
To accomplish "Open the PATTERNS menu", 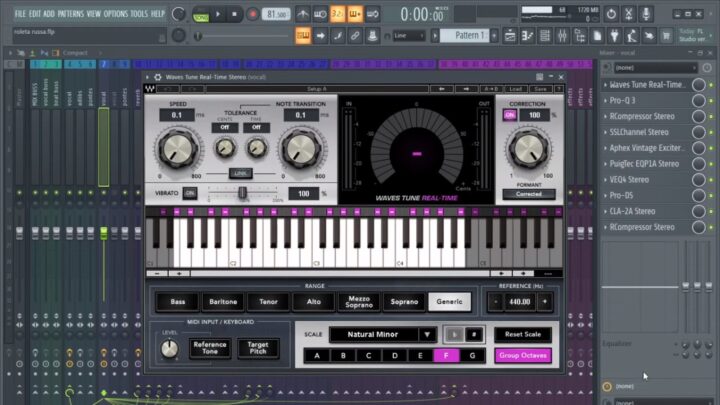I will 70,14.
